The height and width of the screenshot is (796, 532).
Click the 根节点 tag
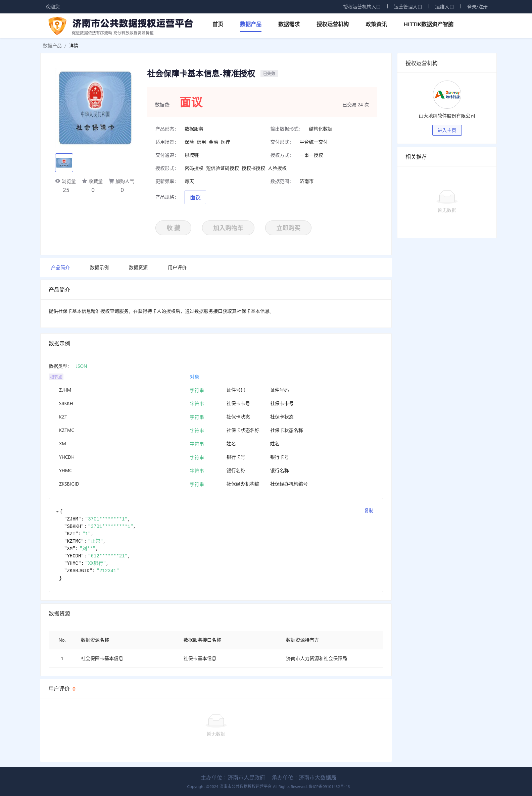pyautogui.click(x=56, y=377)
